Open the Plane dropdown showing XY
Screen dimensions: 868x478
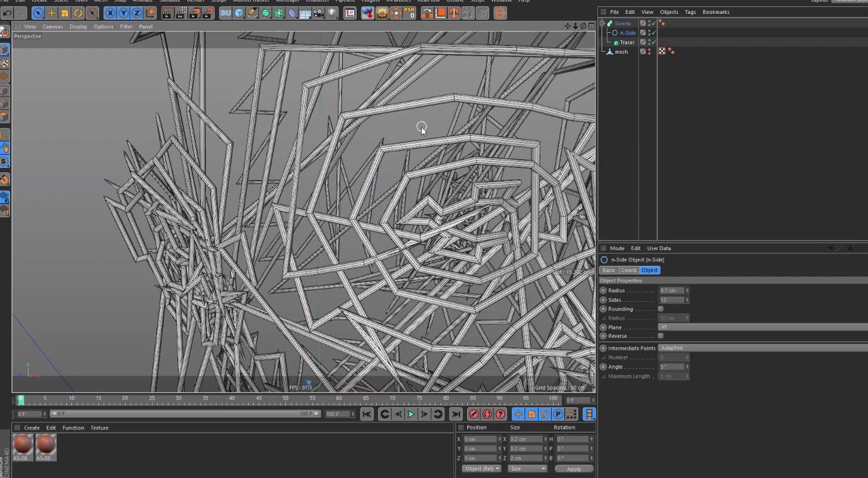(763, 327)
